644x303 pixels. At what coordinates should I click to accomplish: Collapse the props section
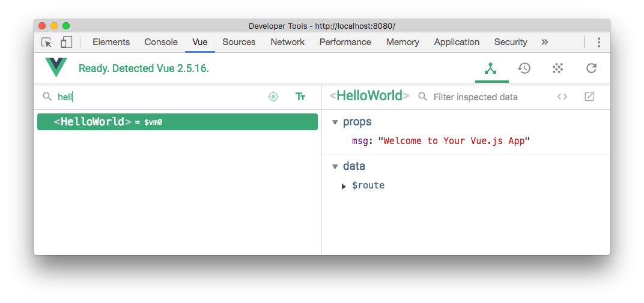335,122
